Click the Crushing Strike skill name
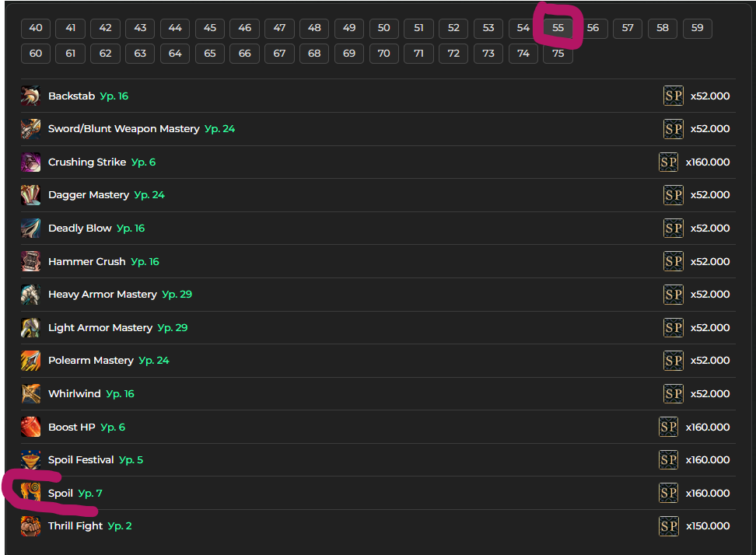Screen dimensions: 756x555 pos(87,162)
